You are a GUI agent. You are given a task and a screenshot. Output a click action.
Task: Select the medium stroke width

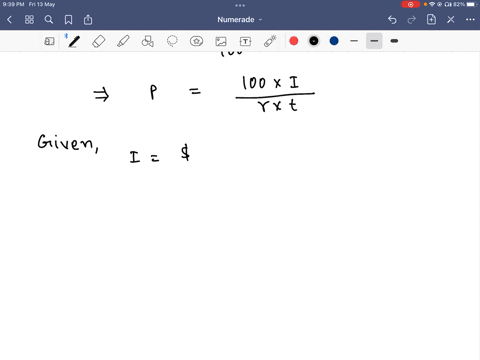tap(374, 41)
